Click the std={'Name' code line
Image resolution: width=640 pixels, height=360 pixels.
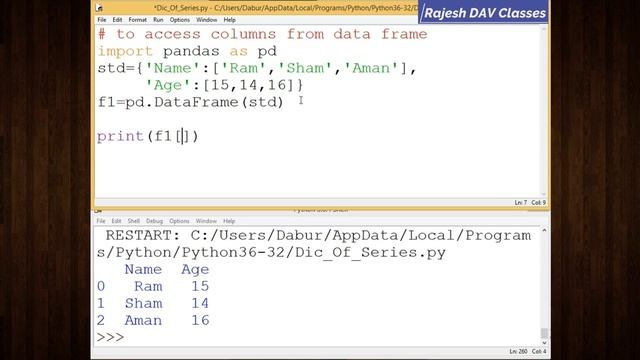pyautogui.click(x=257, y=68)
